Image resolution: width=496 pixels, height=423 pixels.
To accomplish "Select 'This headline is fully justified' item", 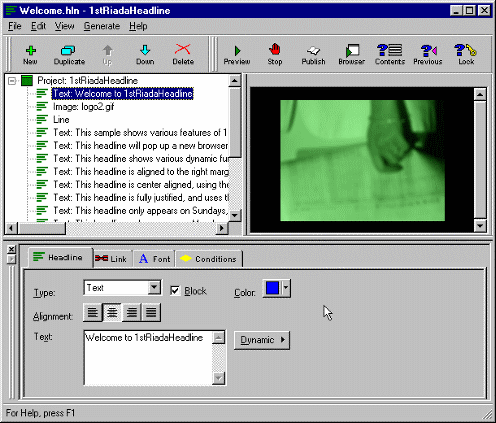I will point(140,198).
